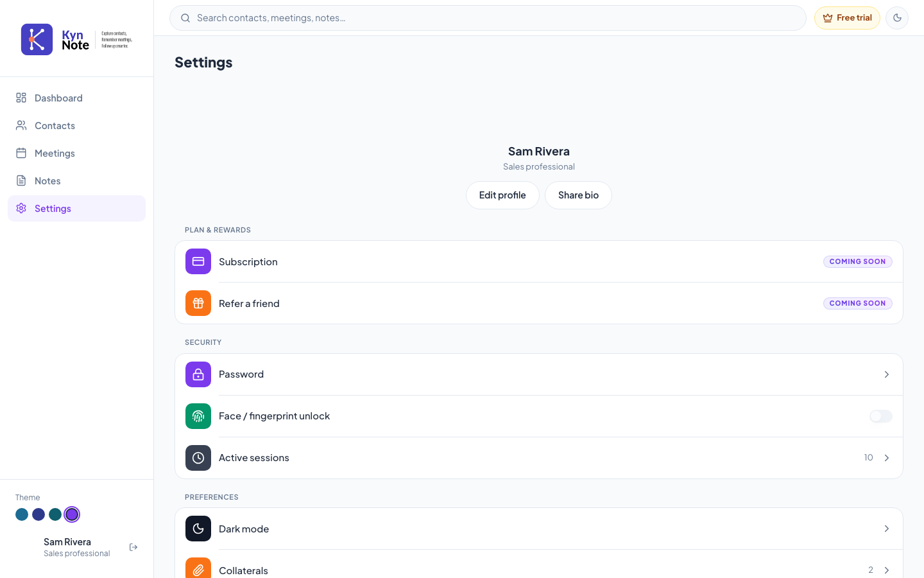
Task: Enable Face / fingerprint unlock switch
Action: [881, 416]
